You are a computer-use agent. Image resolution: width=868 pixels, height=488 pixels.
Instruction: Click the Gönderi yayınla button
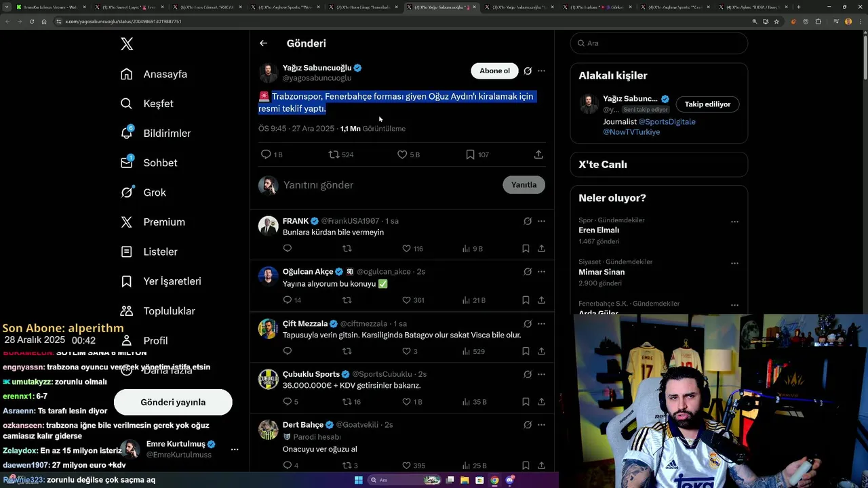coord(173,402)
